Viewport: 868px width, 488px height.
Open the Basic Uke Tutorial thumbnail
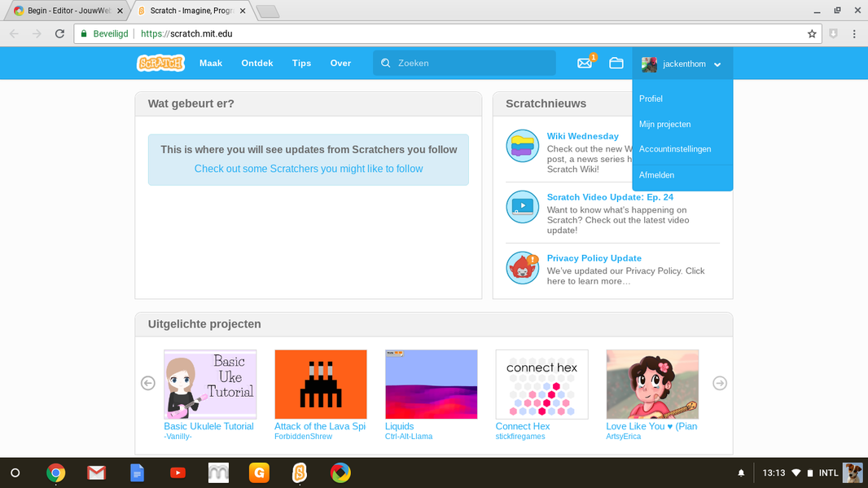coord(210,385)
